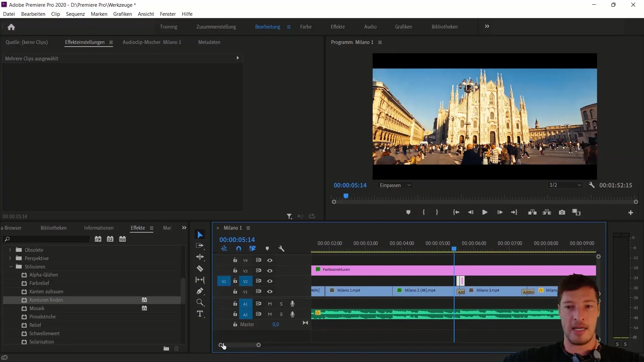644x362 pixels.
Task: Open the Sequenz menu
Action: (75, 14)
